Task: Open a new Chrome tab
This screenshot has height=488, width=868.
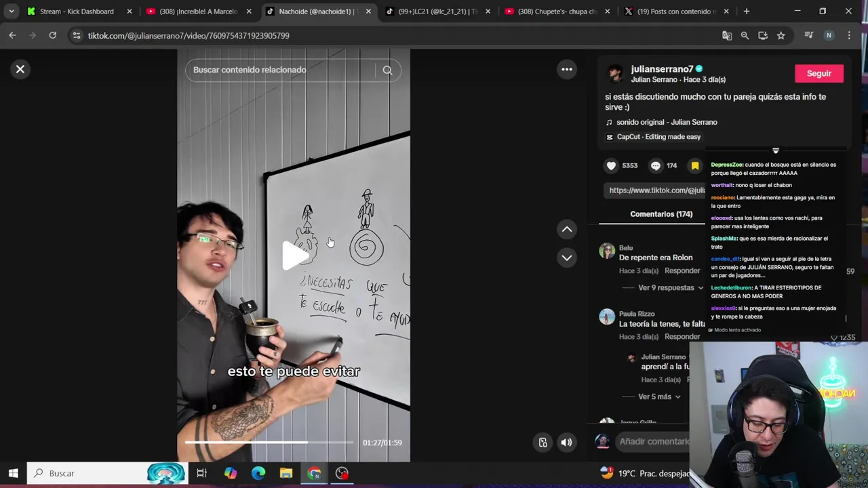Action: tap(746, 12)
